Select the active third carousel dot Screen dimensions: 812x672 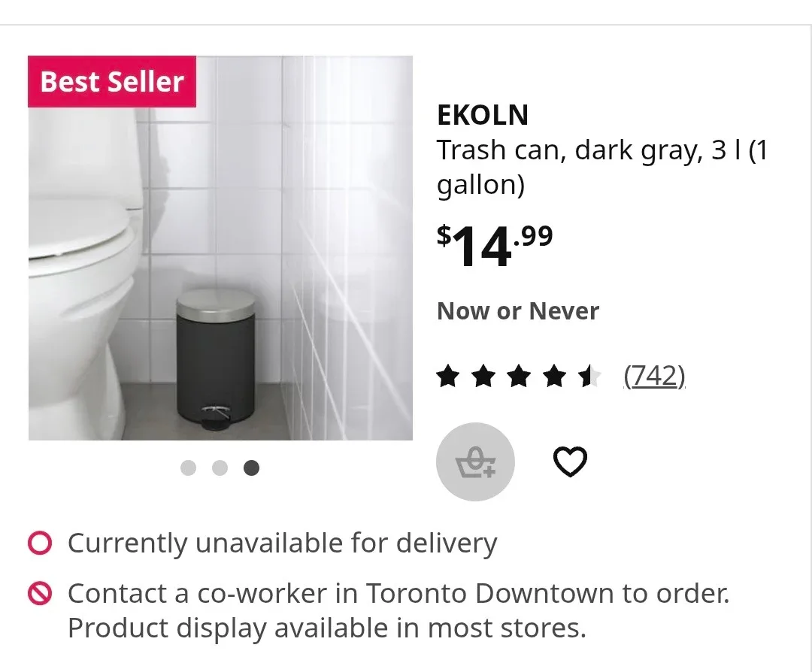253,468
